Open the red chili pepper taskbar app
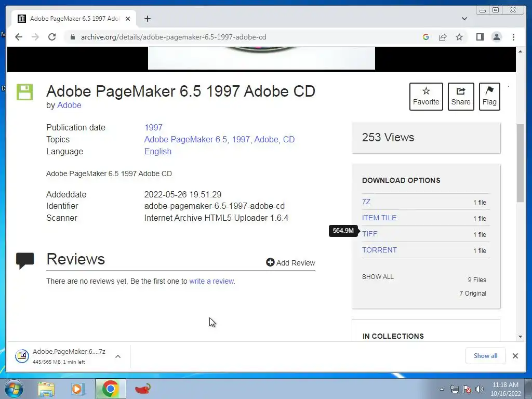Image resolution: width=532 pixels, height=399 pixels. [x=143, y=389]
